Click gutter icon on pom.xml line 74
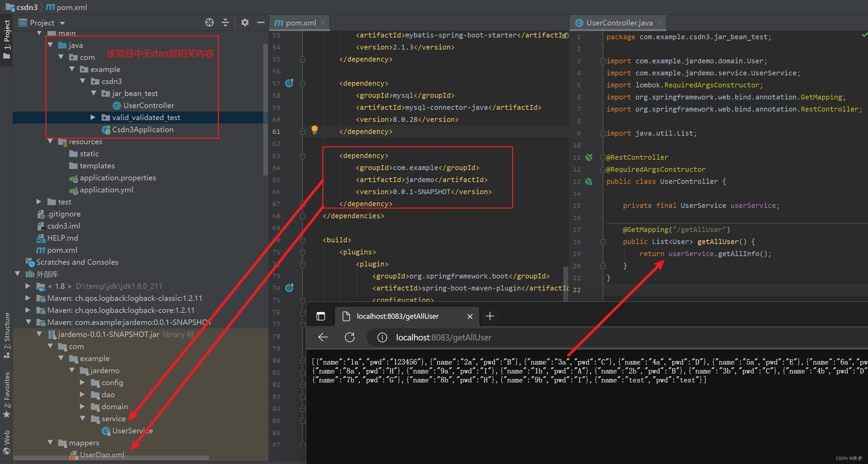 (x=289, y=287)
